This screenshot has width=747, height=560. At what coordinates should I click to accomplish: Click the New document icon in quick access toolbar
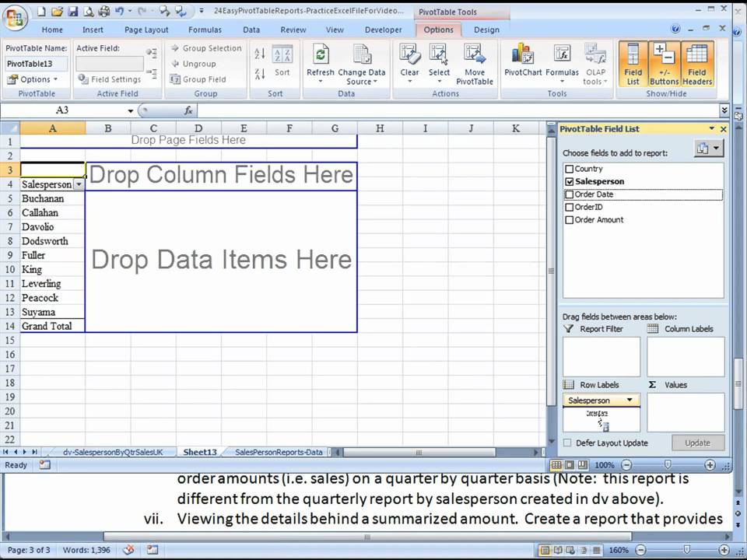pyautogui.click(x=41, y=11)
